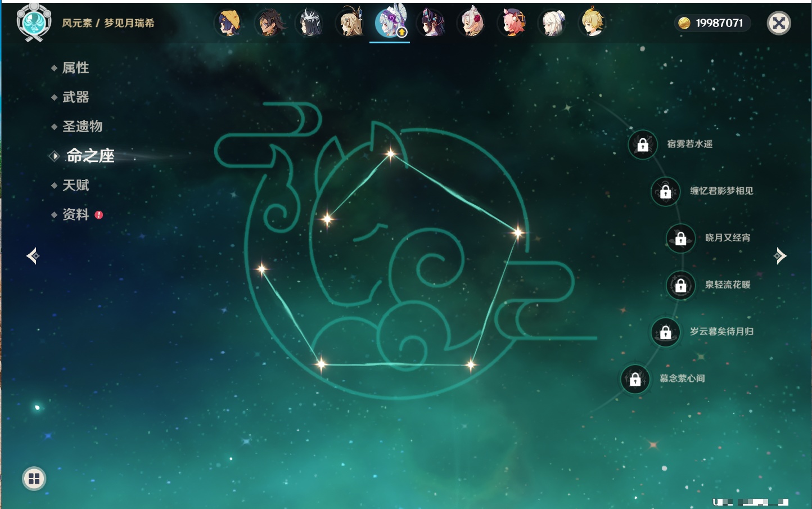Click the Anemo element emblem icon

[34, 22]
